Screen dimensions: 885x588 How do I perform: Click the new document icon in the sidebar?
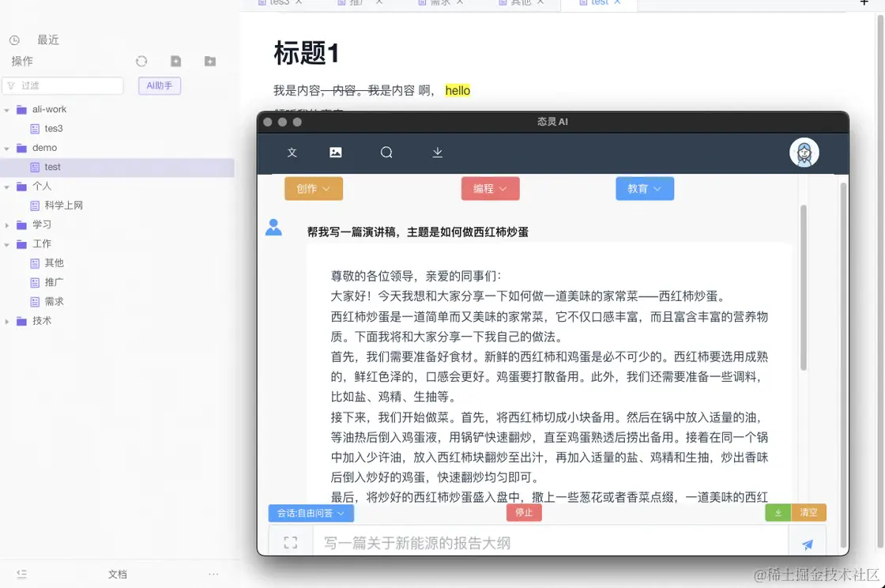(x=175, y=60)
